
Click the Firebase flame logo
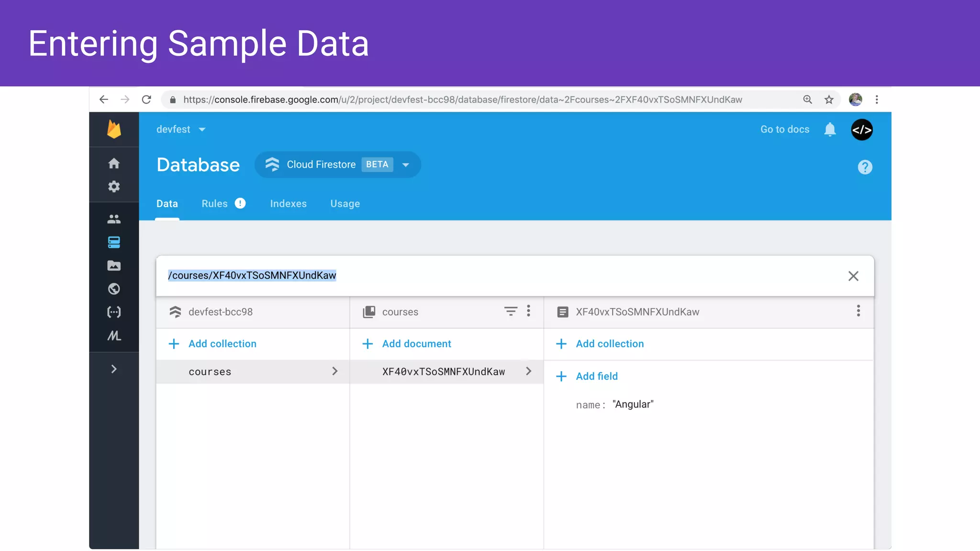point(114,129)
